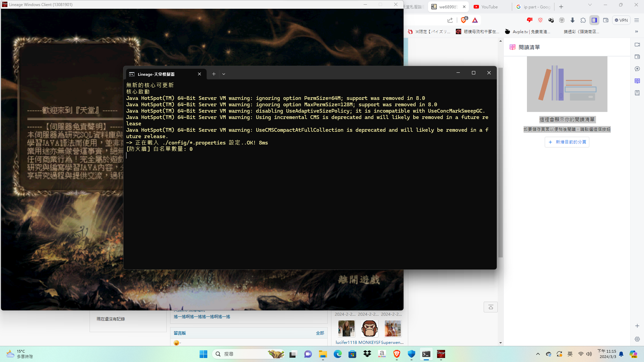The image size is (644, 362).
Task: Click the three-balls extension icon
Action: [551, 20]
